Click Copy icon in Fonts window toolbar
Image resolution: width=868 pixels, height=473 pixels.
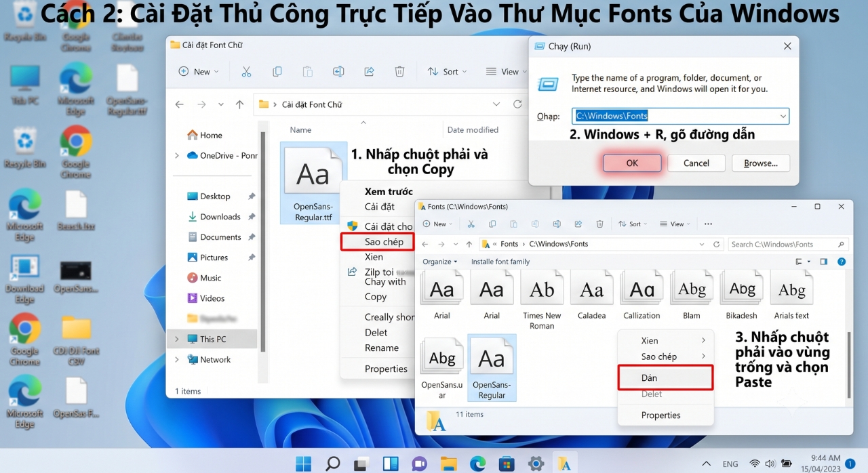(492, 224)
